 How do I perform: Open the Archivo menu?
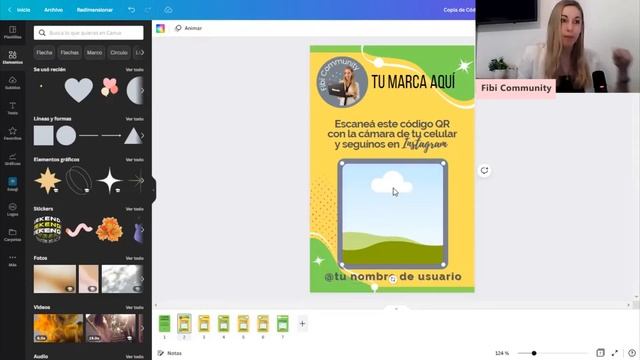53,10
